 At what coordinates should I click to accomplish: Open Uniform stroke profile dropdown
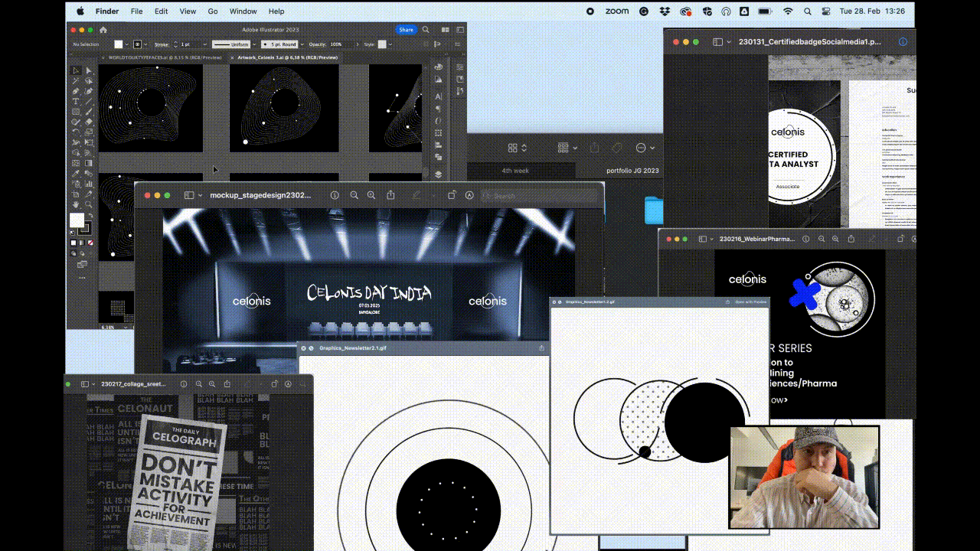point(254,44)
